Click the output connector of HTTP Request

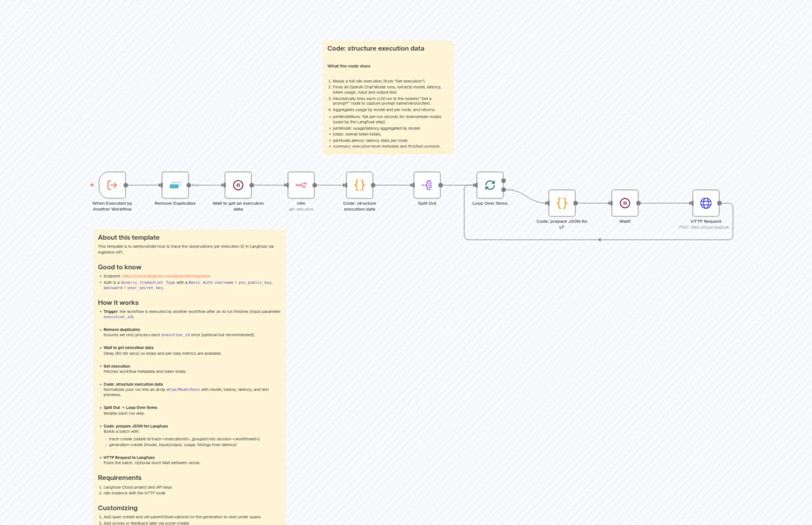719,203
